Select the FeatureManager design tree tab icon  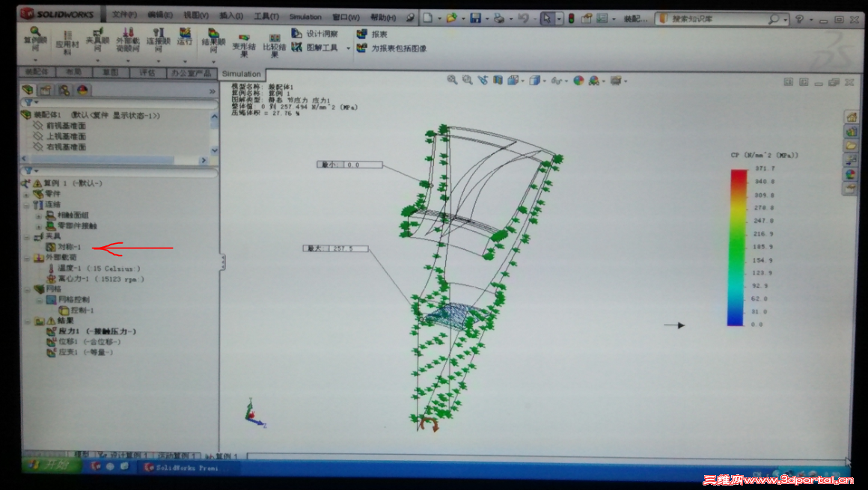(x=28, y=90)
